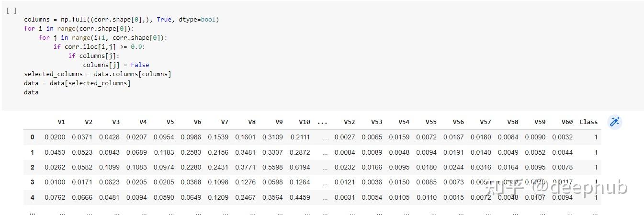Click the V1 column header
644x216 pixels.
[61, 122]
